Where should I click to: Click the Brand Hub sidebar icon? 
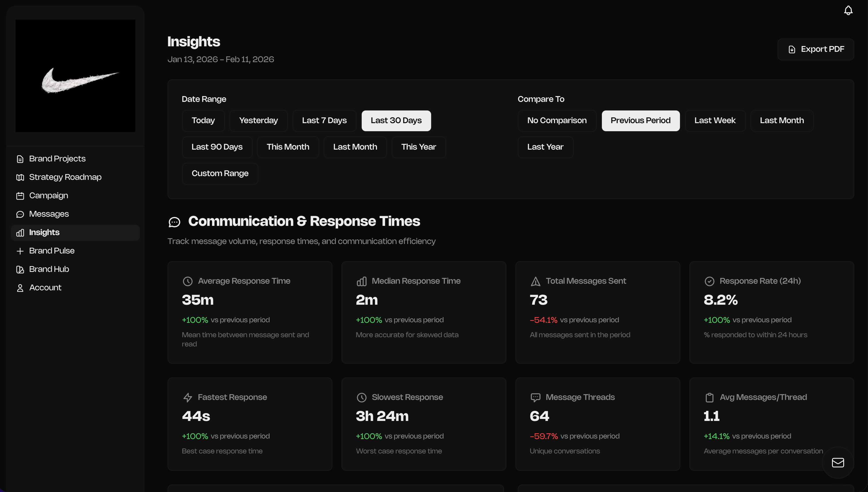click(20, 269)
